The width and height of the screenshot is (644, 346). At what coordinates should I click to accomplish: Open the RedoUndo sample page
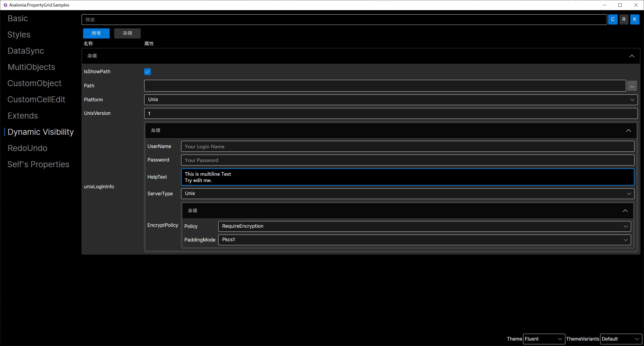27,148
